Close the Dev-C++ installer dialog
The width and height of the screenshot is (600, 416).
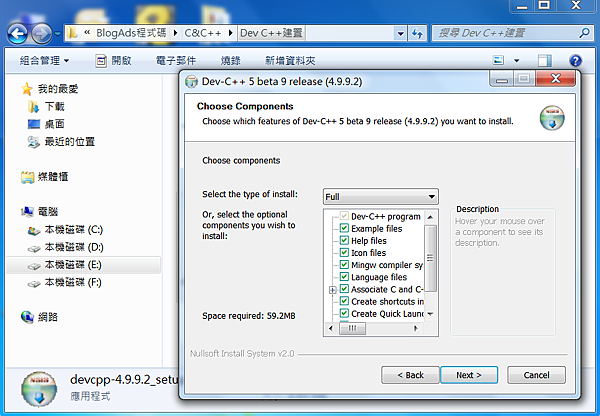pyautogui.click(x=555, y=79)
